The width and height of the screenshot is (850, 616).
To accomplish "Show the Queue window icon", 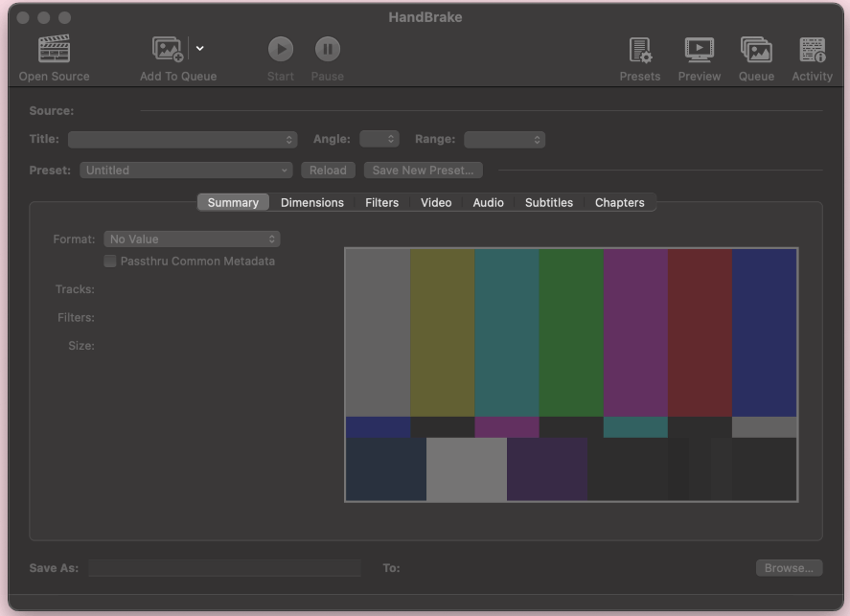I will 756,50.
